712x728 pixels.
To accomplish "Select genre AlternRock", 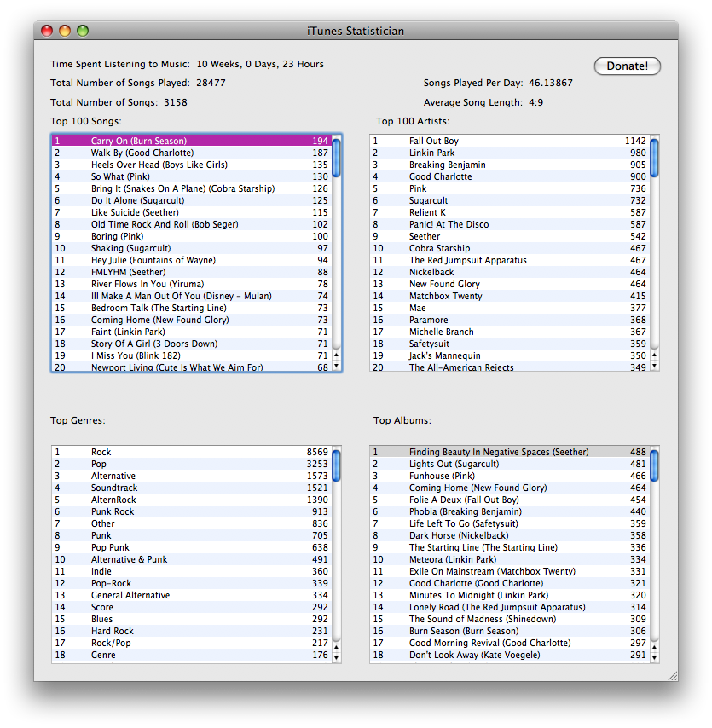I will click(x=192, y=500).
